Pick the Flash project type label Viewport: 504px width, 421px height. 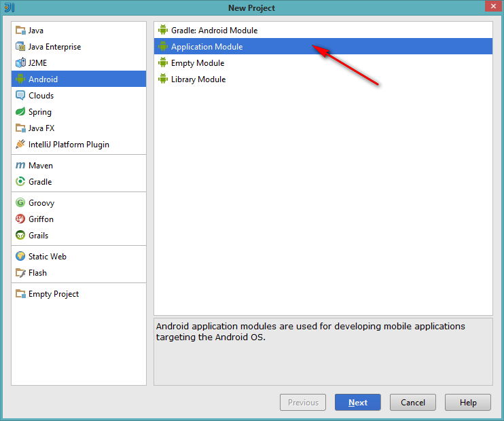pos(37,273)
